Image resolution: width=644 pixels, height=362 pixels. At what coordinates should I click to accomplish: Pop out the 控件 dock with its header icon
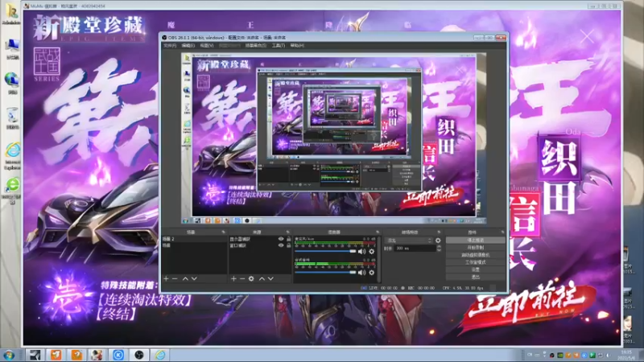pos(502,232)
